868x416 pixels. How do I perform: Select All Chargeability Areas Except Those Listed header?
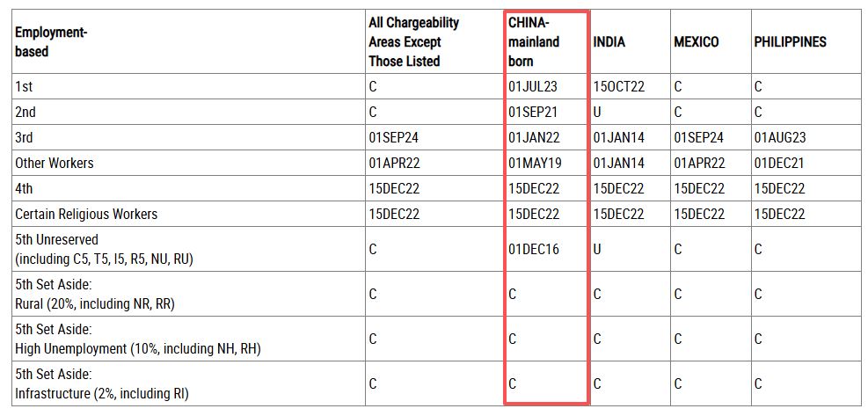(414, 42)
